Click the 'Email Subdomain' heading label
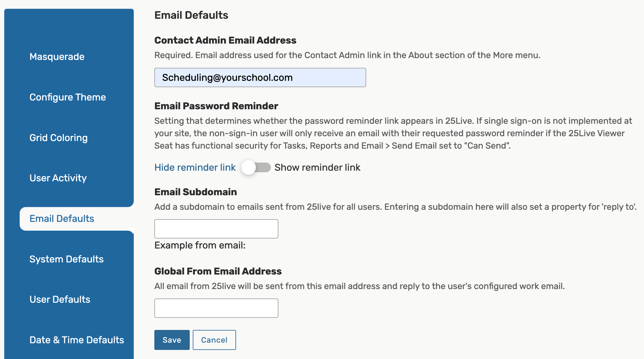Screen dimensions: 644x359 click(x=195, y=192)
